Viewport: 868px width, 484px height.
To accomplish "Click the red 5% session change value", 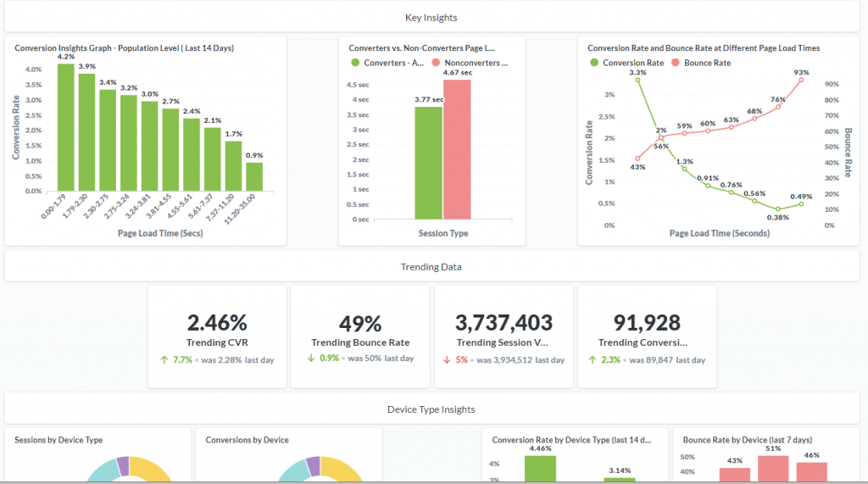I will [462, 360].
